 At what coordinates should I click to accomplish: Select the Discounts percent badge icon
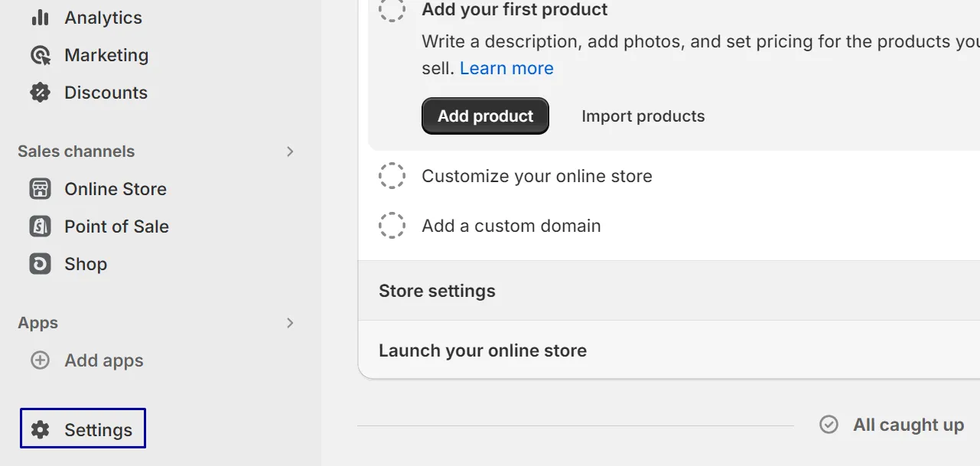40,93
